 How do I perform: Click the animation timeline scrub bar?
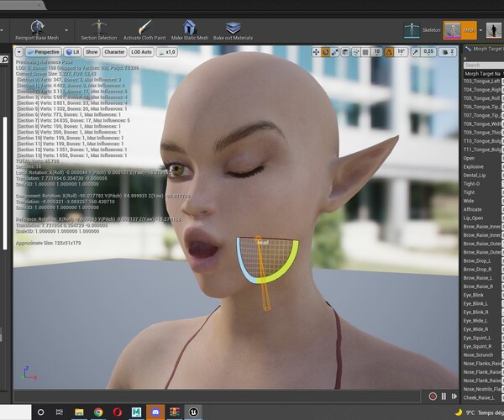[x=217, y=396]
